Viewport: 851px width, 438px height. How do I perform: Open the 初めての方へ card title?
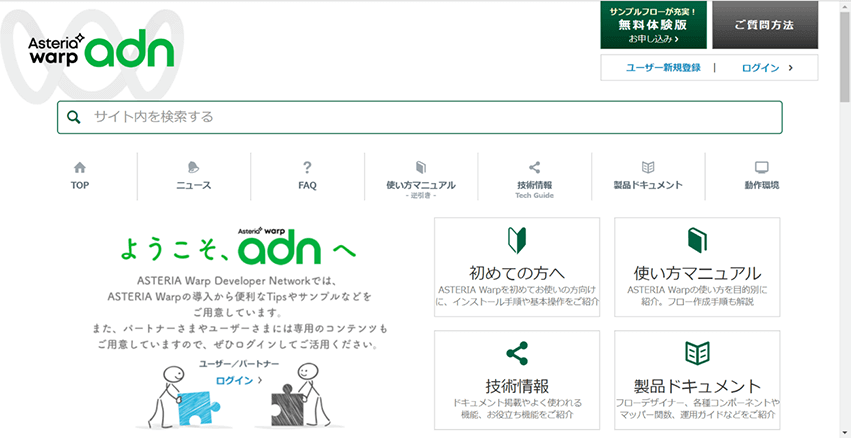[x=517, y=272]
